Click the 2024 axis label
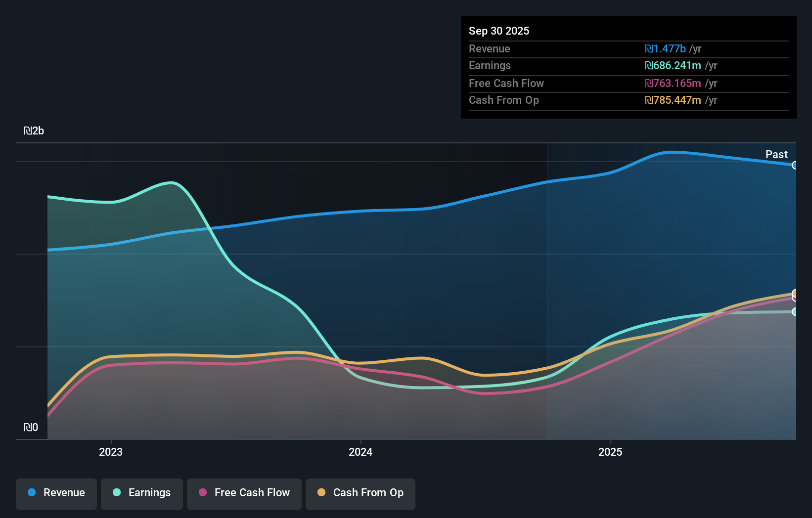The height and width of the screenshot is (518, 812). click(x=361, y=452)
